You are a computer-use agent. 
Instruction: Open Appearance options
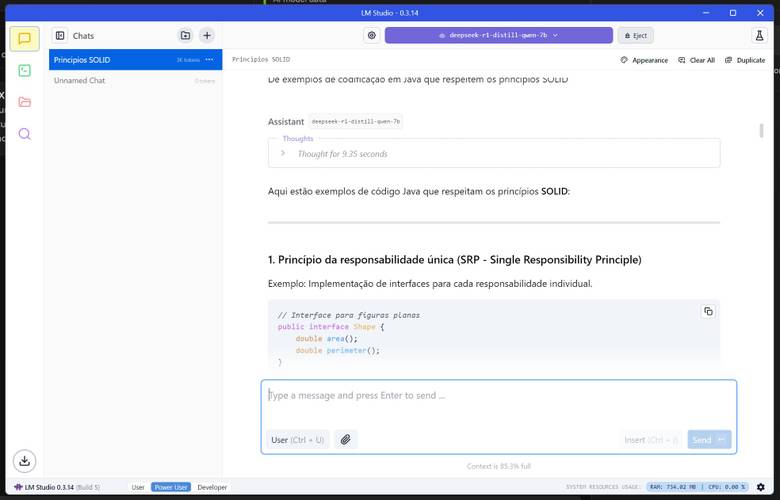(644, 60)
